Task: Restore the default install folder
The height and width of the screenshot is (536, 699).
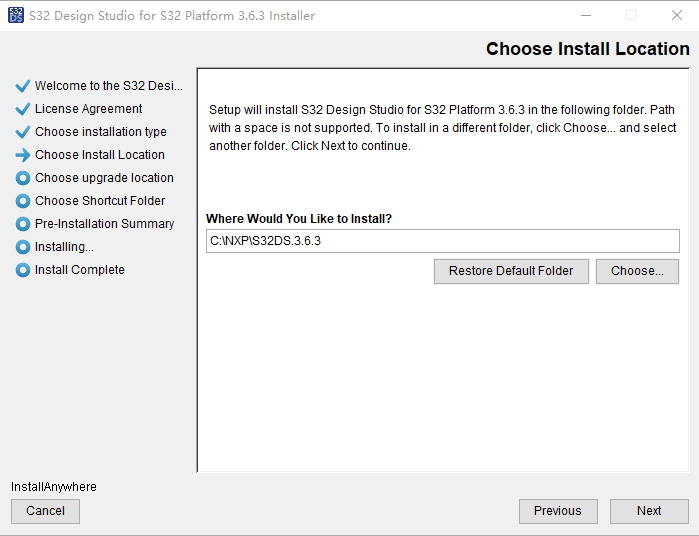Action: pos(511,271)
